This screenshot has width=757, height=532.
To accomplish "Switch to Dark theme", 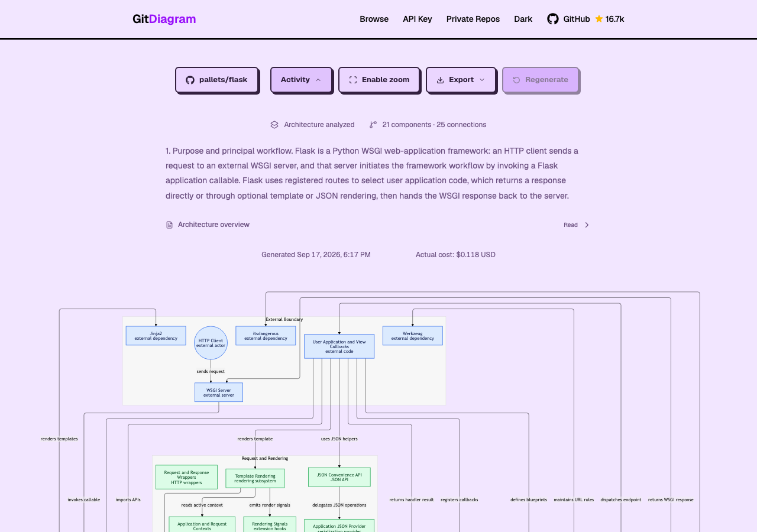I will pyautogui.click(x=523, y=19).
